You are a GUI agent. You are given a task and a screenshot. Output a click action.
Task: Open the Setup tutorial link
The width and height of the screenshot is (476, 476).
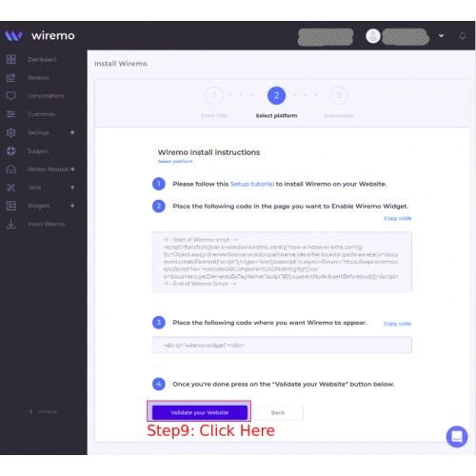pos(252,184)
